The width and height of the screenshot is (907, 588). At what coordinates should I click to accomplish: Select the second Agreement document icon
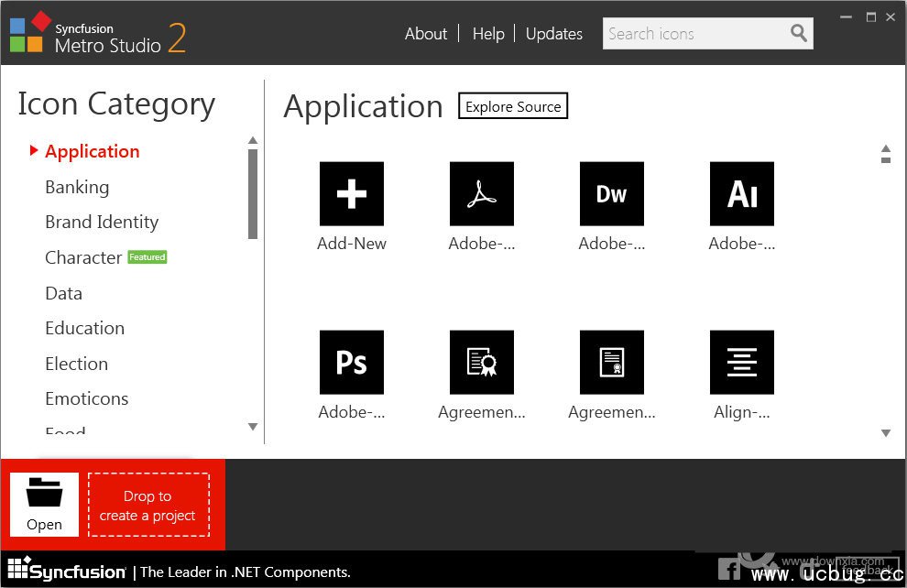pos(612,363)
